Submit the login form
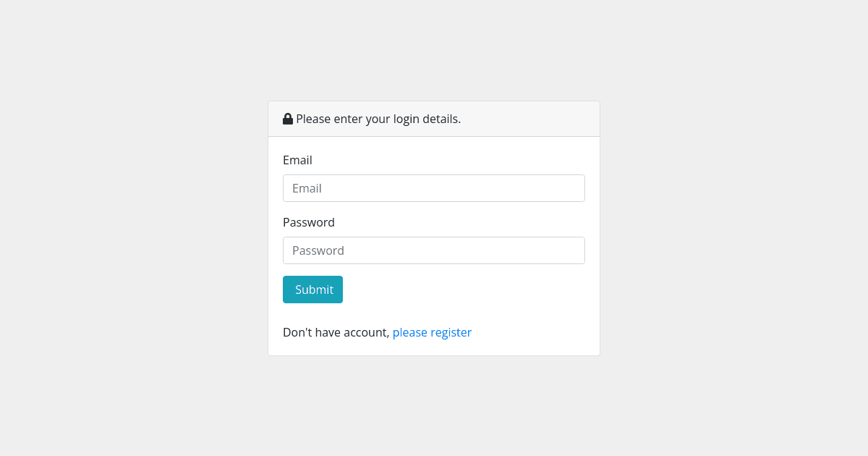The height and width of the screenshot is (456, 868). (312, 290)
